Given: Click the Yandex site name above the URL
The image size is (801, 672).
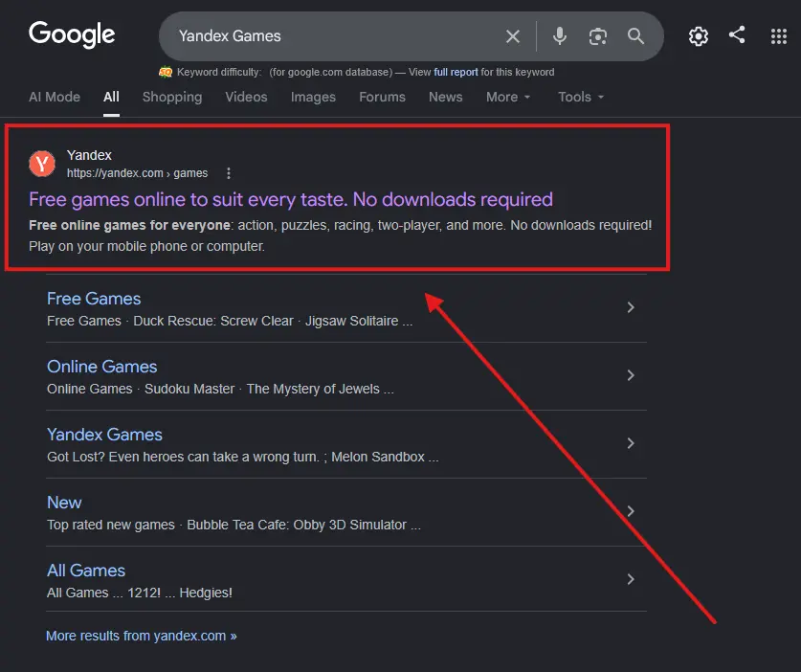Looking at the screenshot, I should tap(89, 155).
